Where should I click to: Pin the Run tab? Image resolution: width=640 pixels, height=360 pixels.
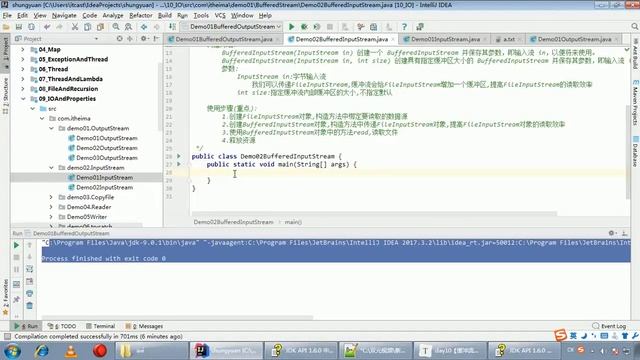click(16, 300)
